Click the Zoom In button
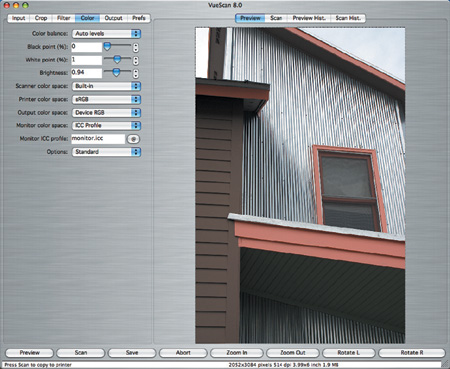 click(x=237, y=353)
